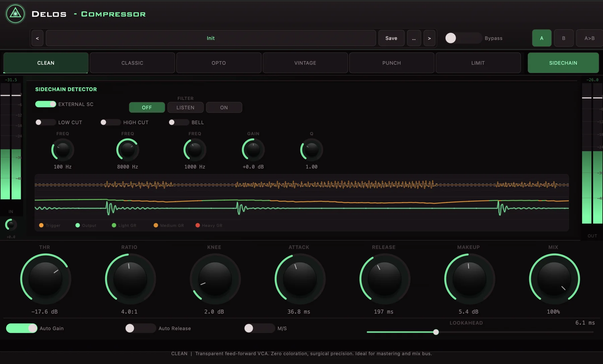Click the RELEASE knob

[x=385, y=279]
